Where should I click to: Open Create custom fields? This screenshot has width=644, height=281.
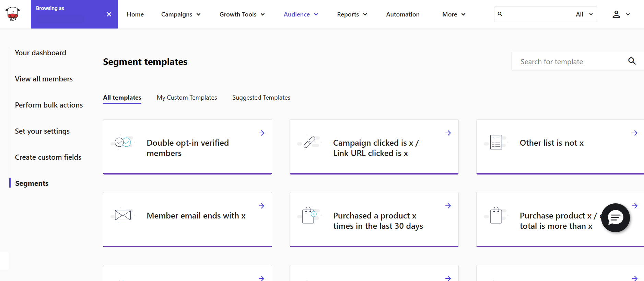click(48, 157)
